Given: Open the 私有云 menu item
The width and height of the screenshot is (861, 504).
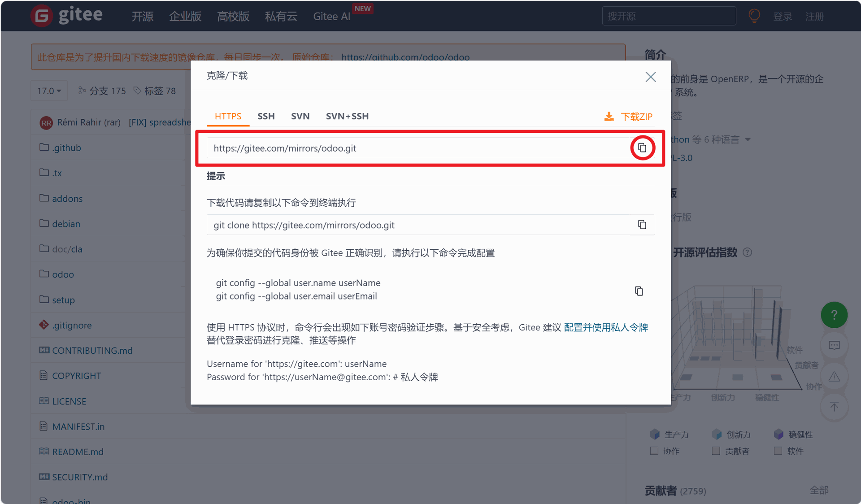Looking at the screenshot, I should (281, 17).
